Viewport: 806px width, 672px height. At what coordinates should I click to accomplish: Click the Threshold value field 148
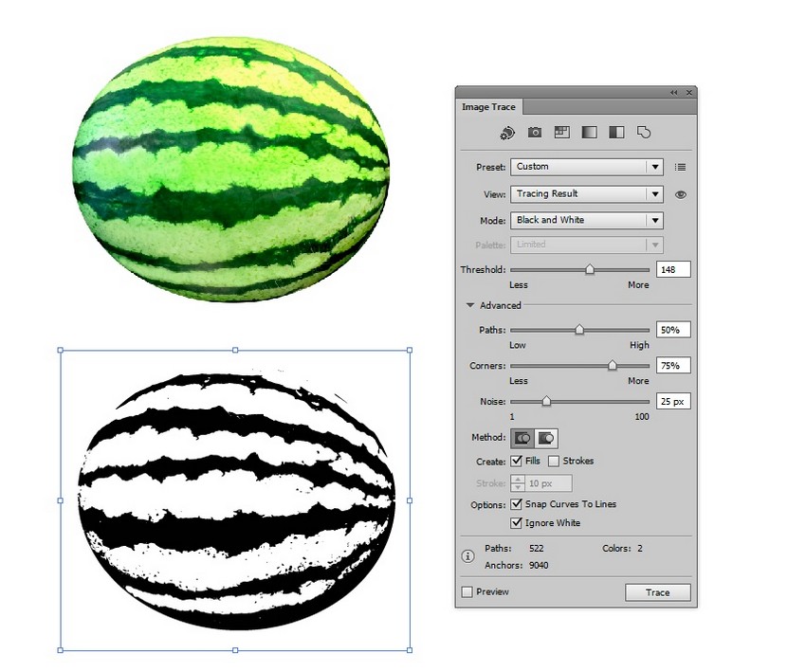[x=673, y=270]
